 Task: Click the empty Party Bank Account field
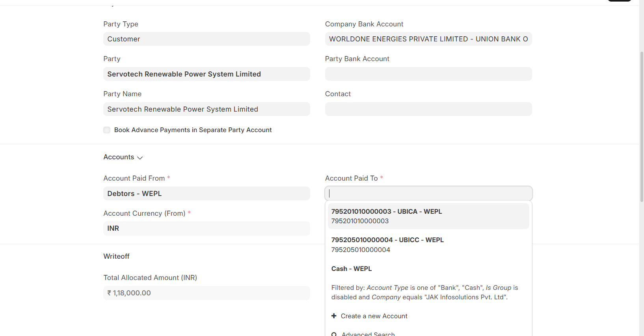tap(428, 74)
